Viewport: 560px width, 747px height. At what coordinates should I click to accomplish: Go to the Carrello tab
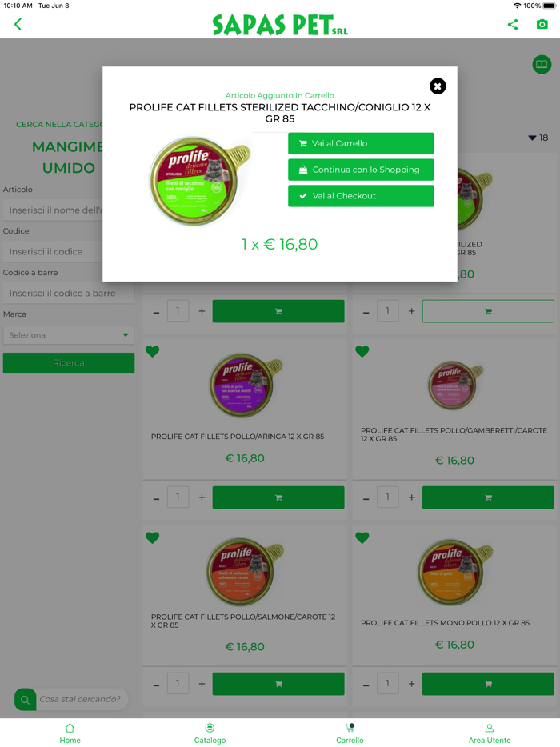tap(350, 733)
